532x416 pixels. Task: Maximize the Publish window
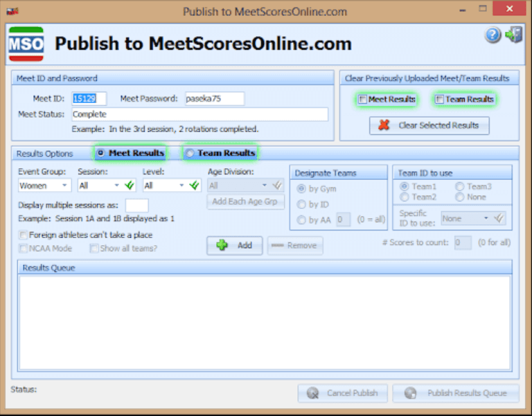pyautogui.click(x=482, y=9)
